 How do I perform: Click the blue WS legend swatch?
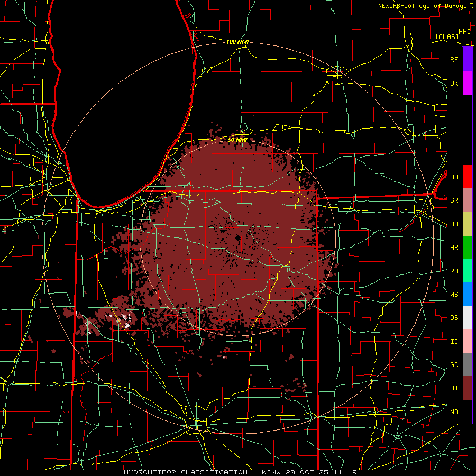tap(467, 294)
